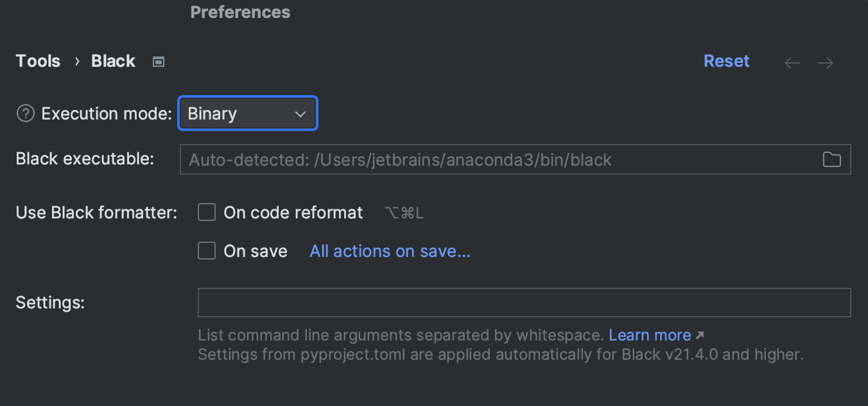Click the Preferences heading
The width and height of the screenshot is (868, 406).
[x=240, y=12]
